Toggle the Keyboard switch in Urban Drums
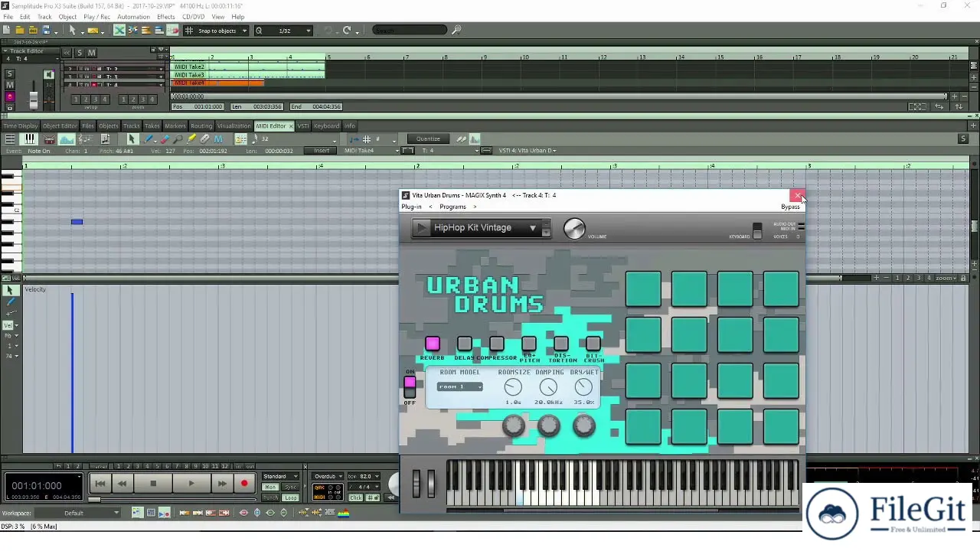Screen dimensions: 980x551 (757, 230)
